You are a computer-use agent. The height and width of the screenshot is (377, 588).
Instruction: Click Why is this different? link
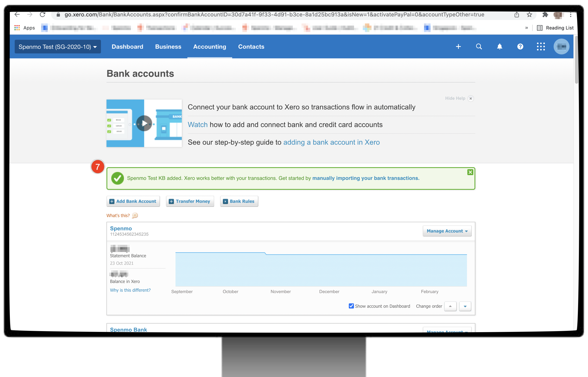[130, 290]
